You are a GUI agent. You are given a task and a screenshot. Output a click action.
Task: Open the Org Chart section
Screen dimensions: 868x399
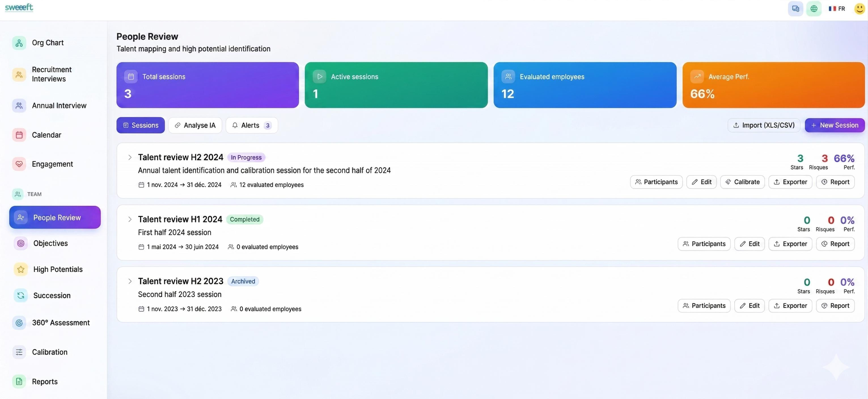click(48, 43)
